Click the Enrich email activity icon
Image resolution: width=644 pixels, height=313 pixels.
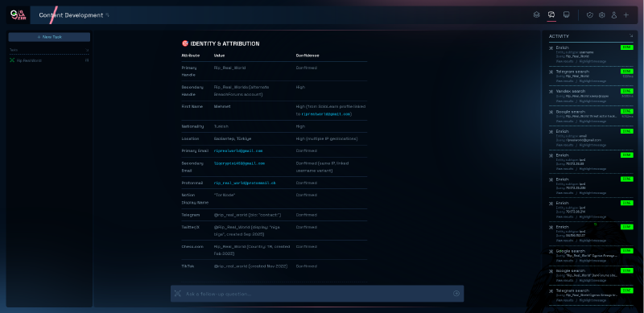click(x=551, y=131)
